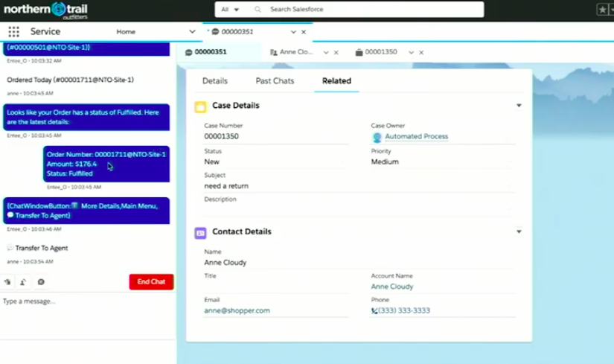Open the Anne Clo... subtab chevron menu
This screenshot has height=364, width=614.
[x=326, y=53]
